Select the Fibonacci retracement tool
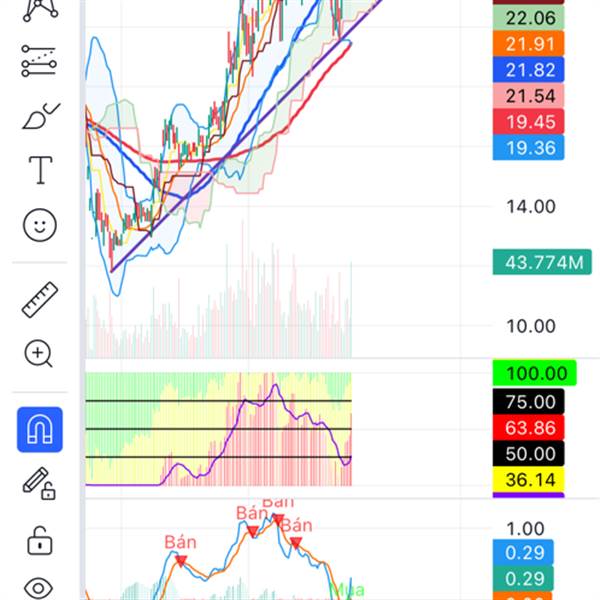This screenshot has width=600, height=600. coord(39,61)
